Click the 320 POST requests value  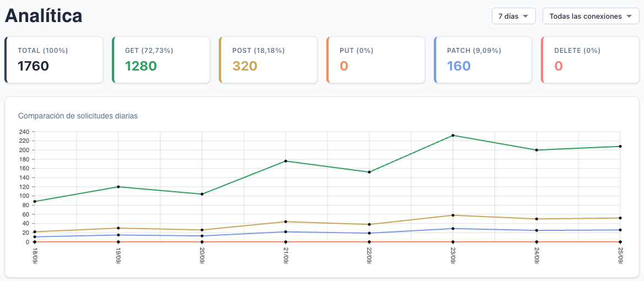click(x=245, y=66)
